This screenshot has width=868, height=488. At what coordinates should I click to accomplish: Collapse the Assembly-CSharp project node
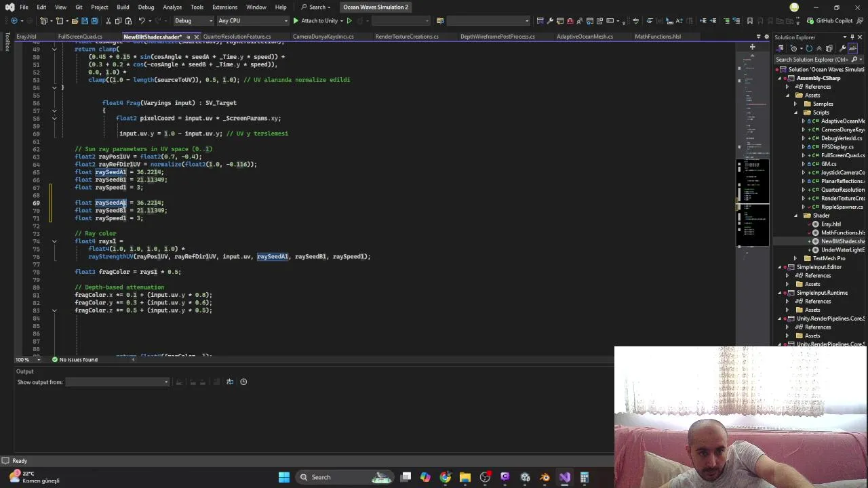click(779, 79)
